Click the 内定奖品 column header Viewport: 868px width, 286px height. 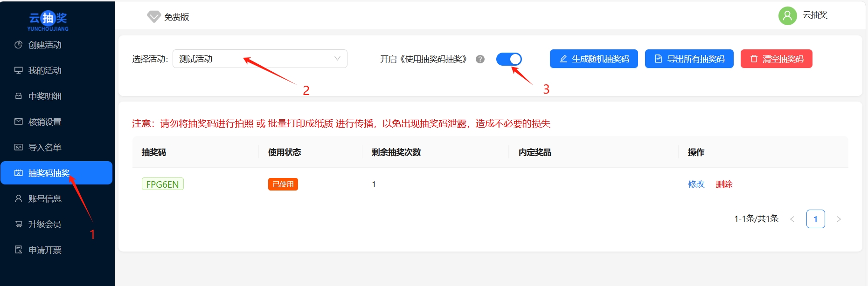coord(535,152)
